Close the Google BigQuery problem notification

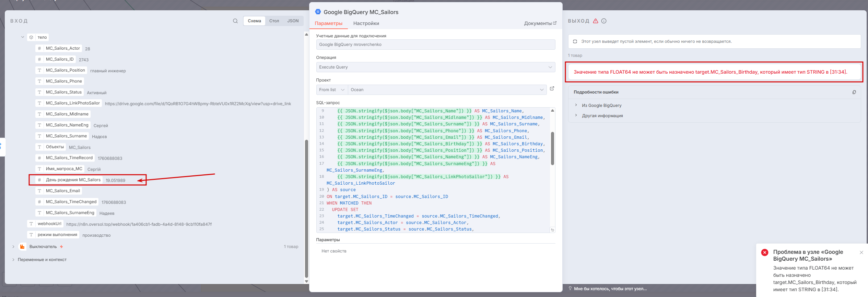(x=861, y=252)
